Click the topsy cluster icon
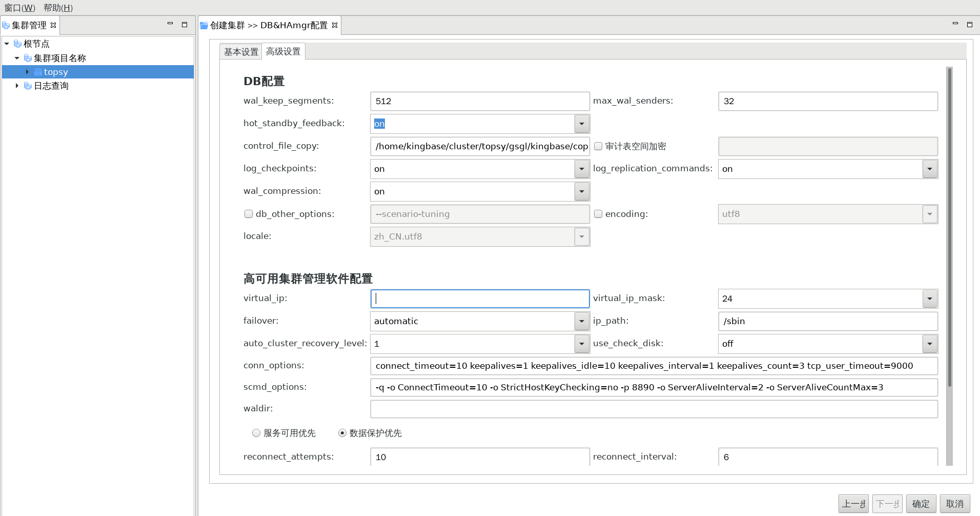This screenshot has height=516, width=980. click(x=38, y=72)
